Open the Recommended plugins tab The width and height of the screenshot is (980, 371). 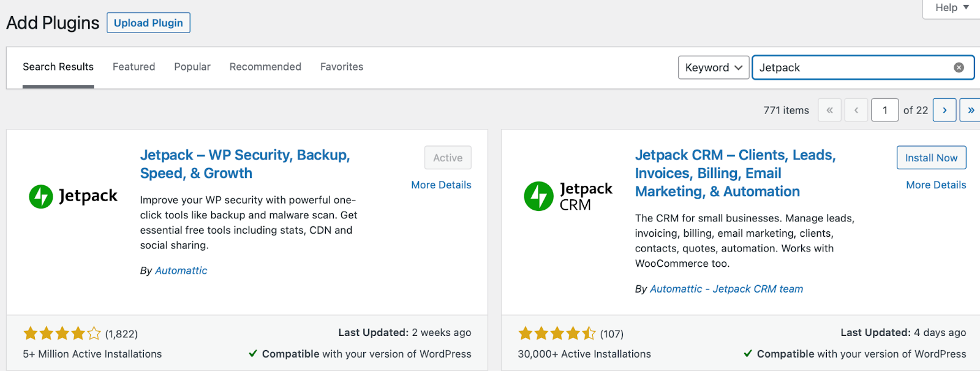click(x=265, y=67)
